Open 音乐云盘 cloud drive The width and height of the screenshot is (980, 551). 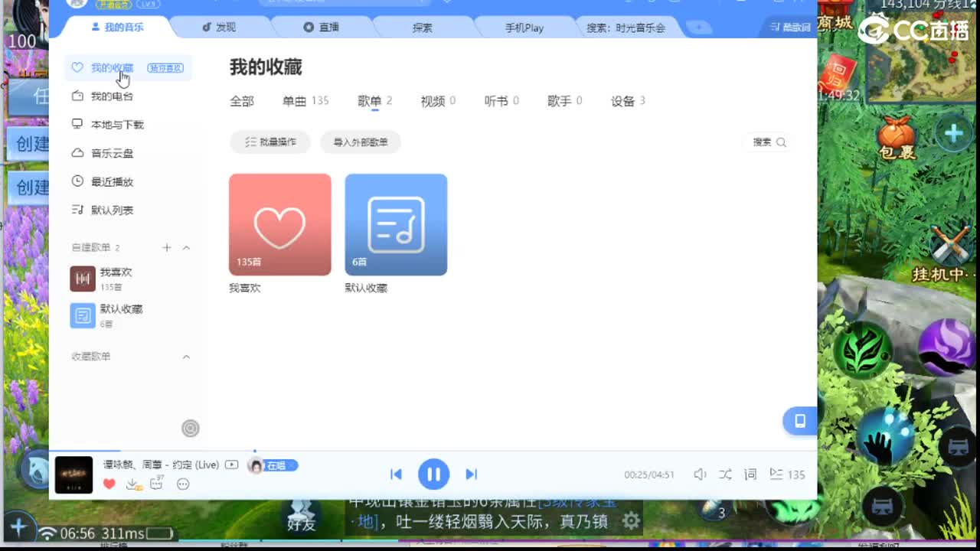(x=112, y=153)
